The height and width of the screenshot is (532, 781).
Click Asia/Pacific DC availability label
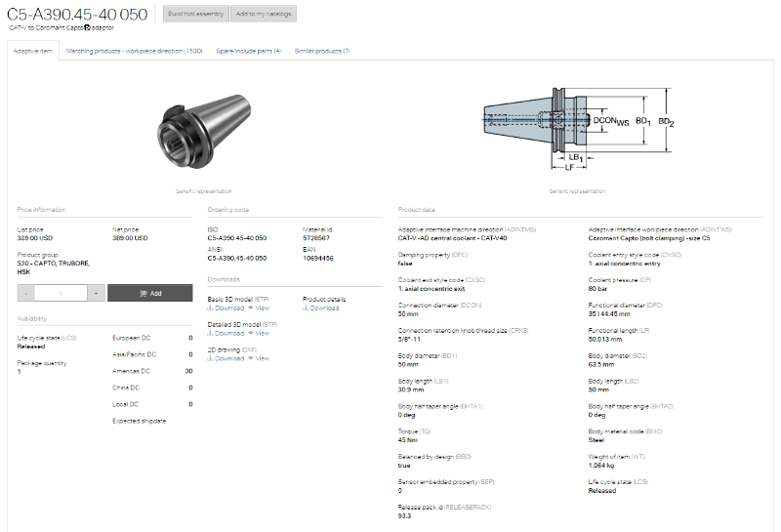click(135, 354)
